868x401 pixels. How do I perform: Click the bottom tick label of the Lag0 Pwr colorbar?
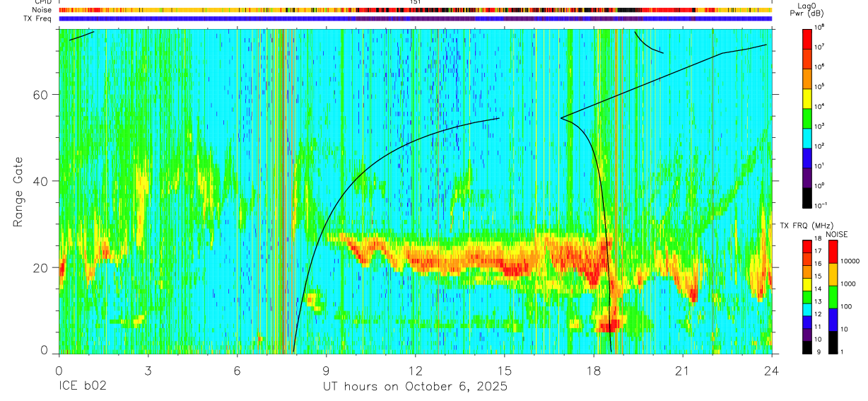pyautogui.click(x=820, y=205)
